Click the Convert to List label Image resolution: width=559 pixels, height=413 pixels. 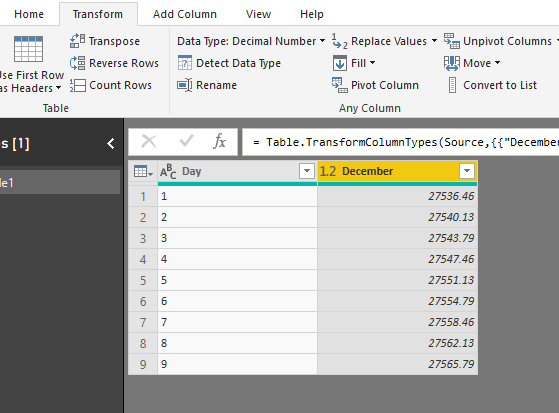[x=500, y=85]
